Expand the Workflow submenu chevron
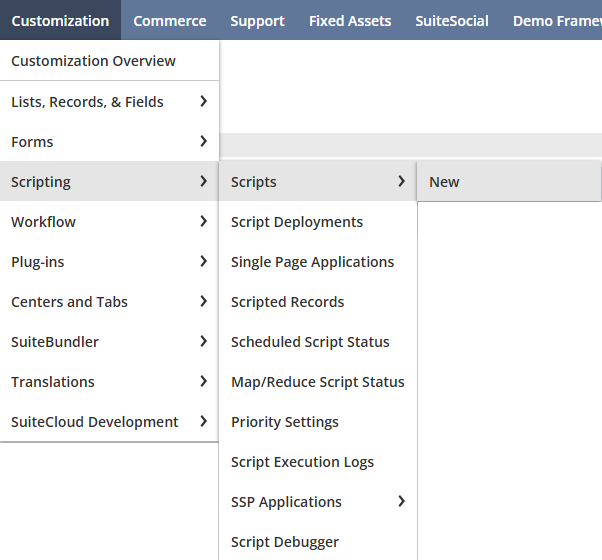 (x=204, y=221)
